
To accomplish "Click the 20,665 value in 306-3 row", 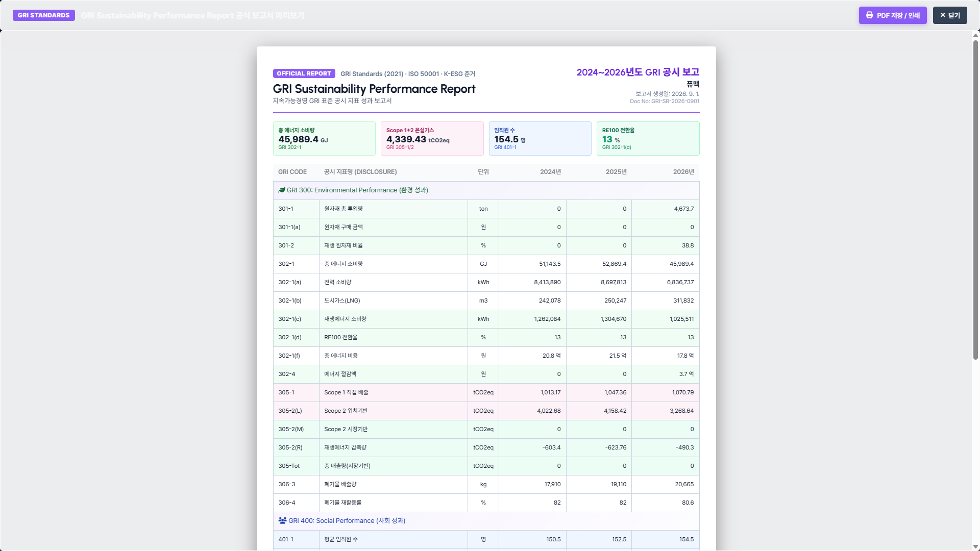I will point(684,484).
